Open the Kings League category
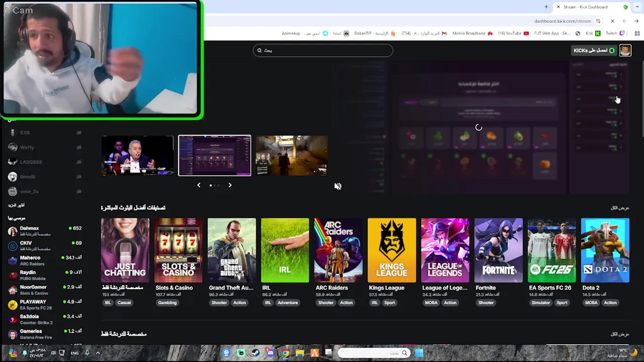The image size is (644, 362). (391, 250)
